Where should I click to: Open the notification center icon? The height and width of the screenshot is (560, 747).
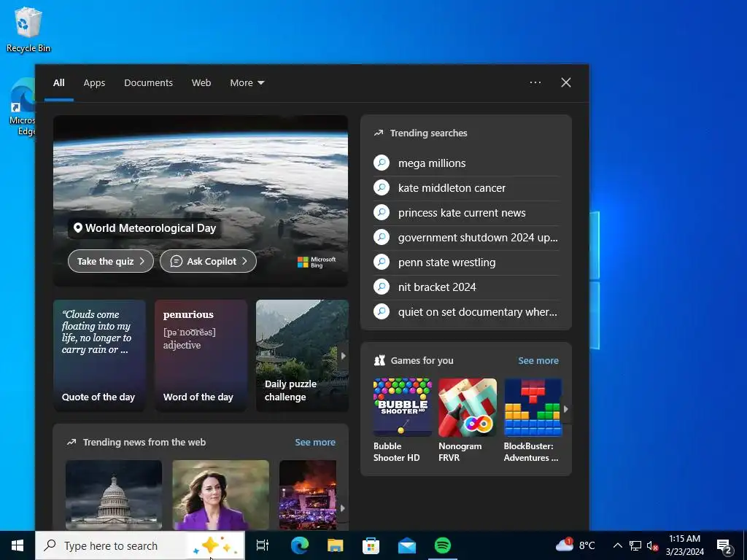click(724, 545)
